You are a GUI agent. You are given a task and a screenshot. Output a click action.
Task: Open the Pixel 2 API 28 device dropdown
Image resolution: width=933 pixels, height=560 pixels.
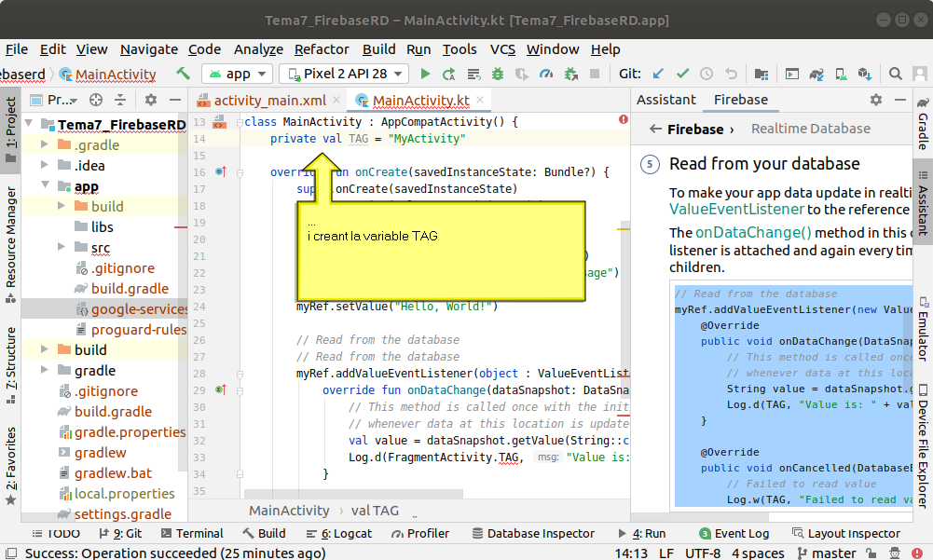[x=344, y=74]
